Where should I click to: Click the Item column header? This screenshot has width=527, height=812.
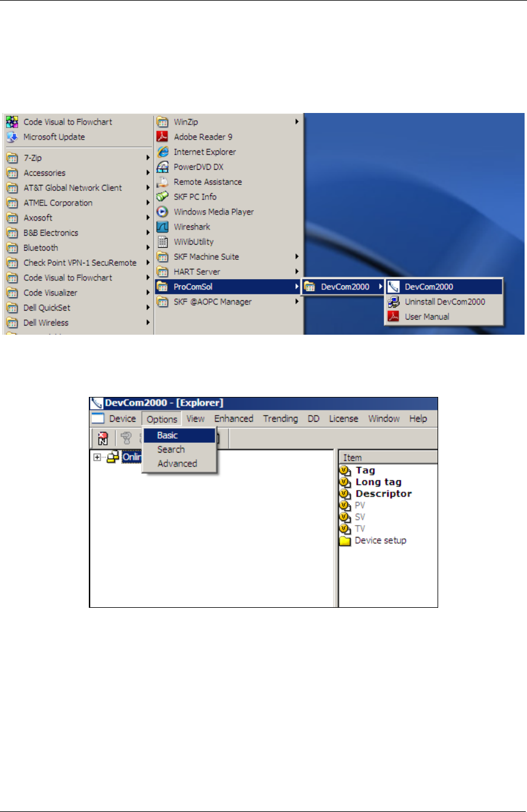coord(388,457)
